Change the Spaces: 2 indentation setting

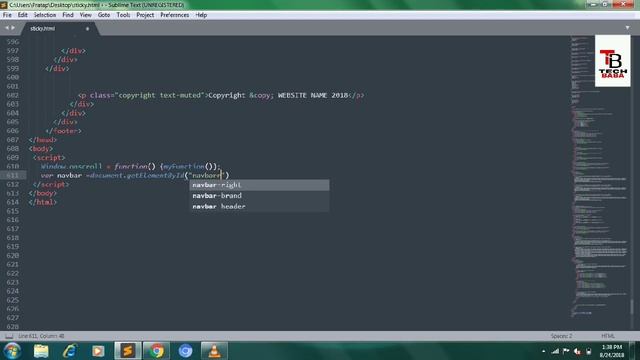tap(561, 336)
